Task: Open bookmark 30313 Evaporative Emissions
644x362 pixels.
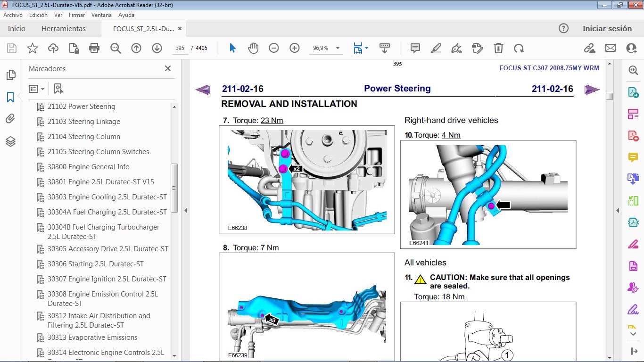Action: tap(92, 337)
